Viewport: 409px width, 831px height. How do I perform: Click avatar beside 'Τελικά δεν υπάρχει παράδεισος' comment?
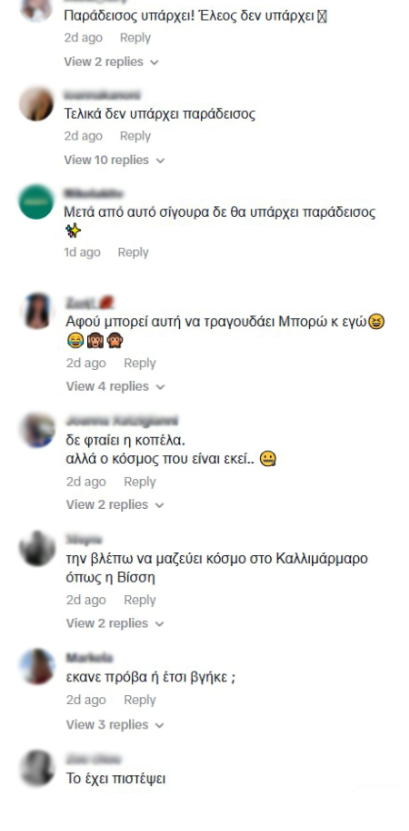(37, 104)
